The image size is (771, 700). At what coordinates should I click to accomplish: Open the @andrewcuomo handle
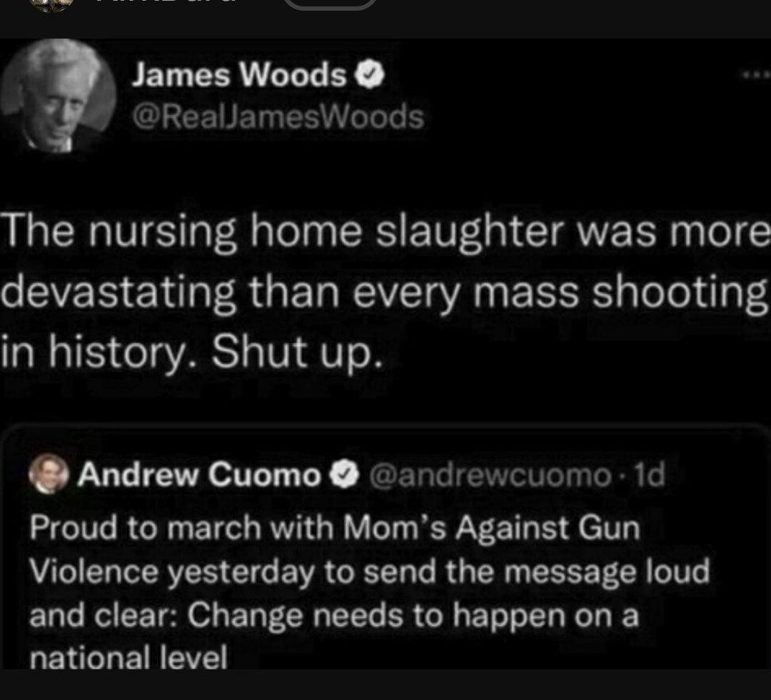pos(490,475)
